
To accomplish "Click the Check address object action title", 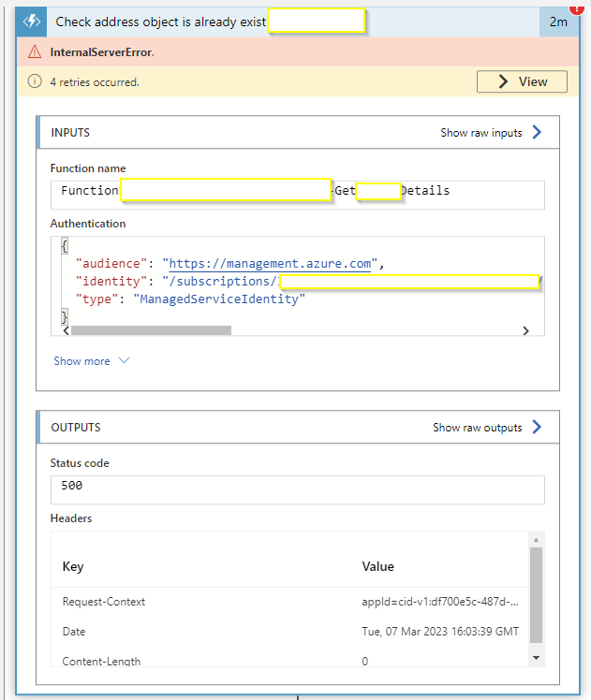I will [x=161, y=22].
